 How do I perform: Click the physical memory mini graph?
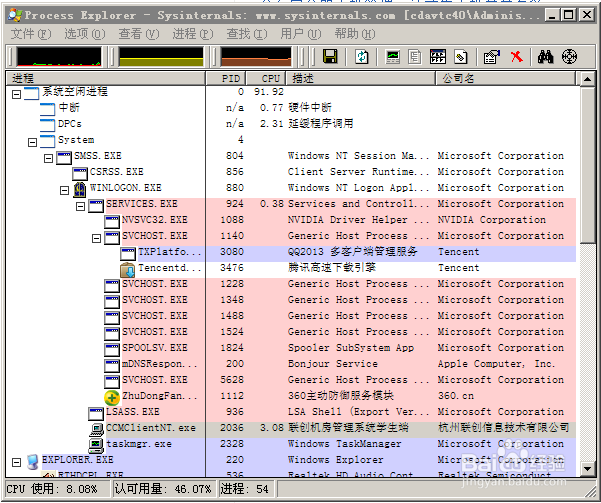tap(256, 57)
